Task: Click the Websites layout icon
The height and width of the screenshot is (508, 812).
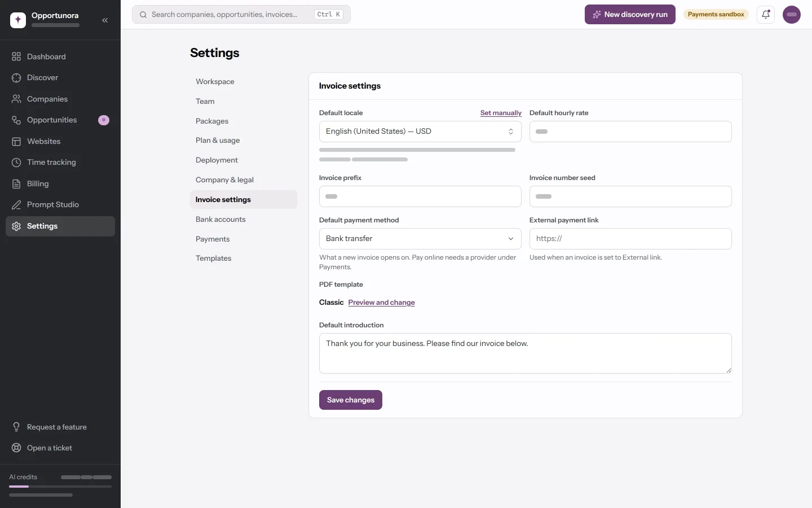Action: click(x=16, y=141)
